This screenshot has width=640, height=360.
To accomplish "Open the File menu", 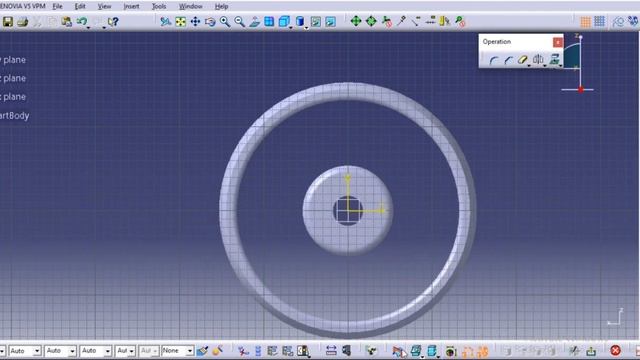I will (58, 7).
